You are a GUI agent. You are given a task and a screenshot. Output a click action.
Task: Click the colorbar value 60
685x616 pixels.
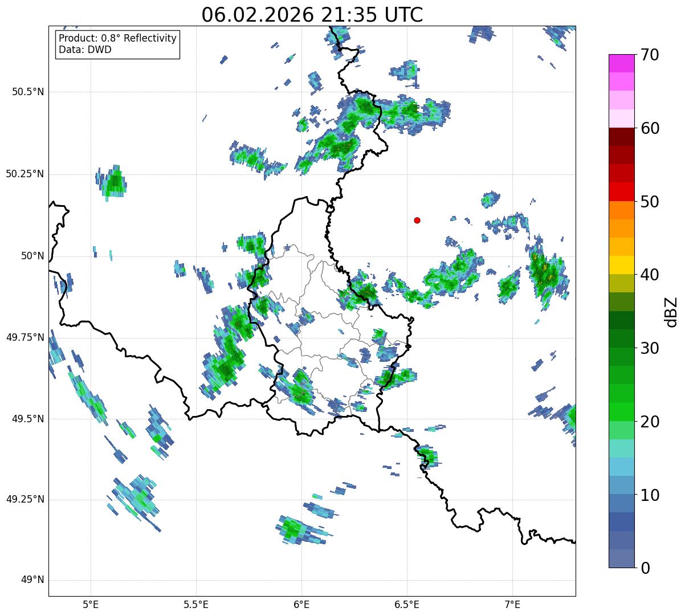pos(649,128)
